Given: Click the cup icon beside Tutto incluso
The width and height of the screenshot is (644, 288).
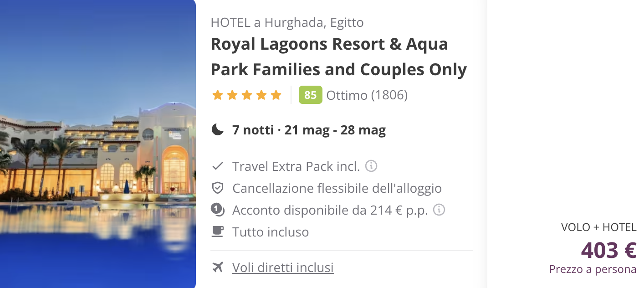Looking at the screenshot, I should (218, 231).
